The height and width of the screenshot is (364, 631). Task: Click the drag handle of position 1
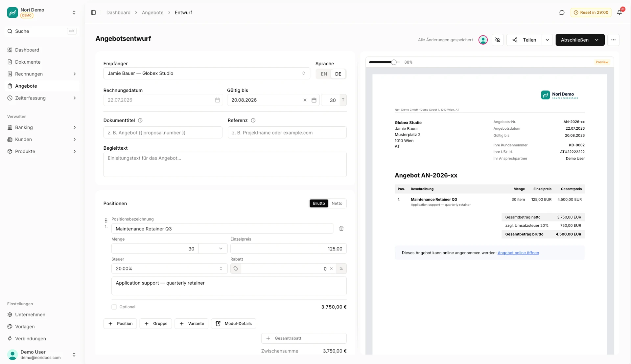pos(106,220)
